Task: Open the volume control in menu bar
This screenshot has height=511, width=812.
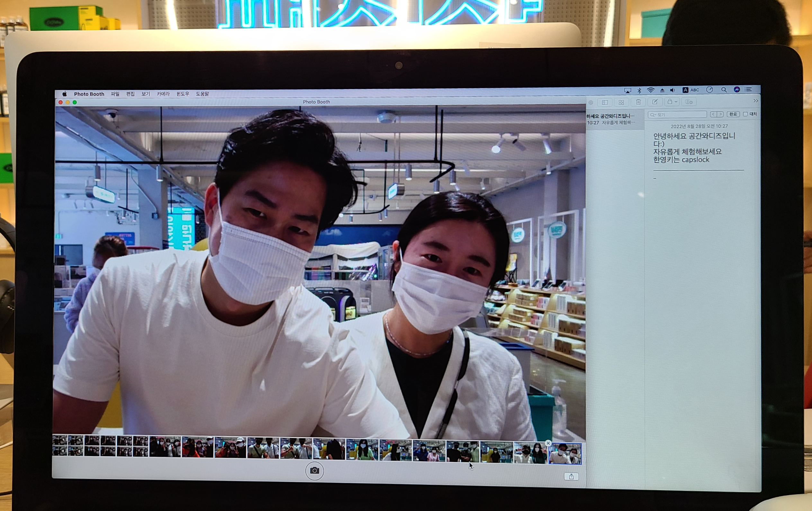Action: (x=673, y=90)
